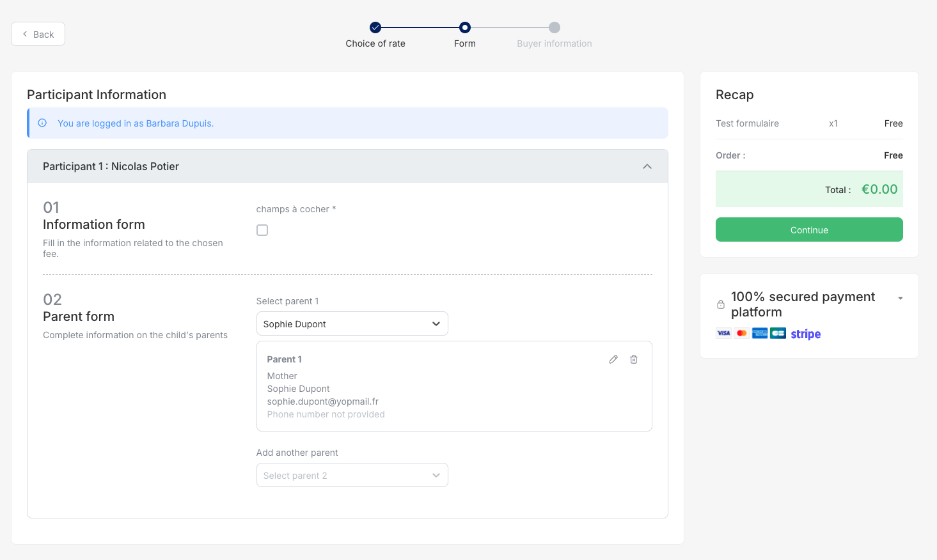Click the edit pencil icon for Parent 1
937x560 pixels.
613,359
